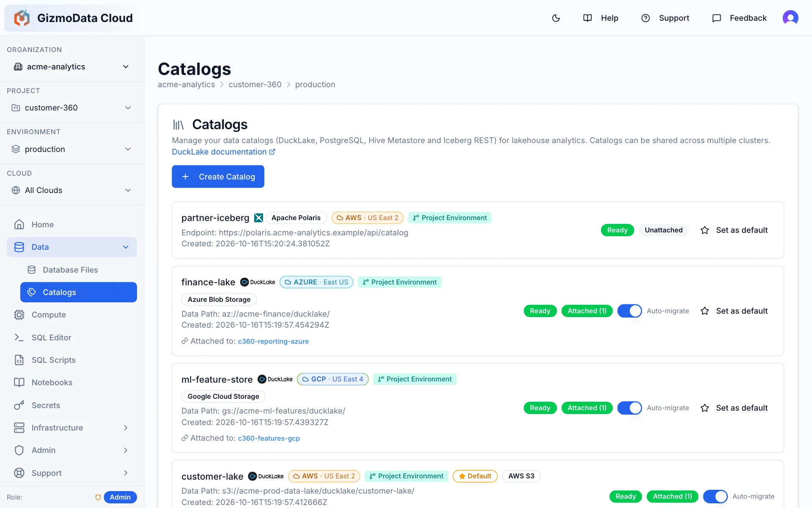
Task: Click the Secrets key icon
Action: pyautogui.click(x=19, y=405)
